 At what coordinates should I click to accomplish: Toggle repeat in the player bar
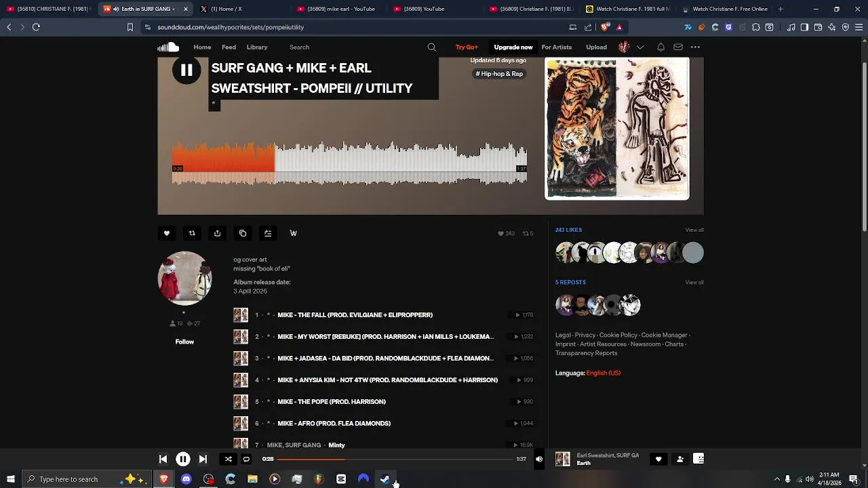[246, 459]
